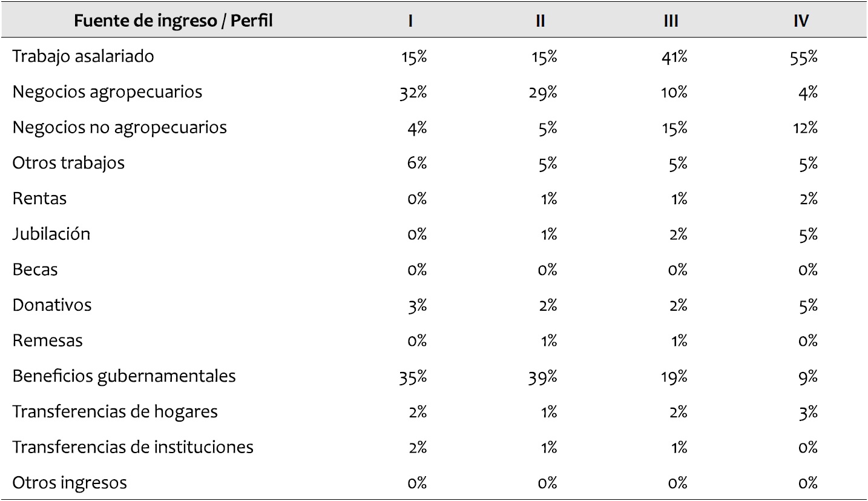The height and width of the screenshot is (501, 868).
Task: Click the 'Jubilación' row label
Action: [51, 234]
